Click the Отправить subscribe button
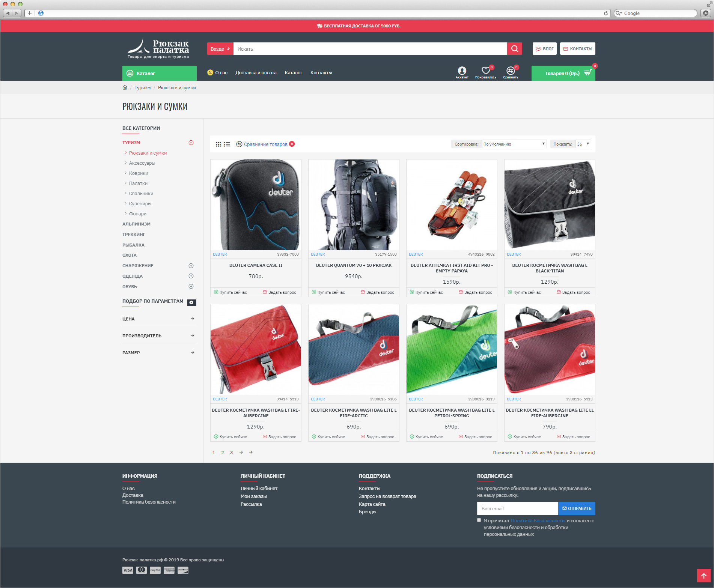Image resolution: width=714 pixels, height=588 pixels. click(577, 508)
